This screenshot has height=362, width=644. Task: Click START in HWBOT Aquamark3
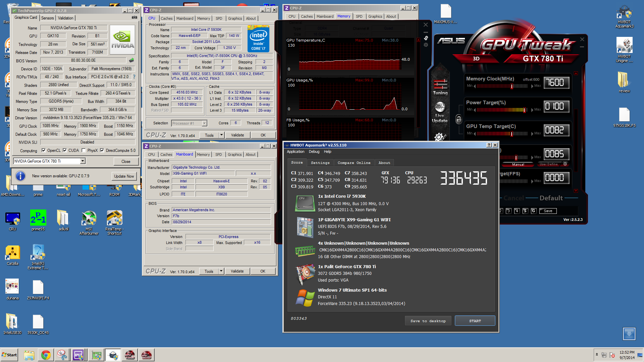(x=475, y=321)
